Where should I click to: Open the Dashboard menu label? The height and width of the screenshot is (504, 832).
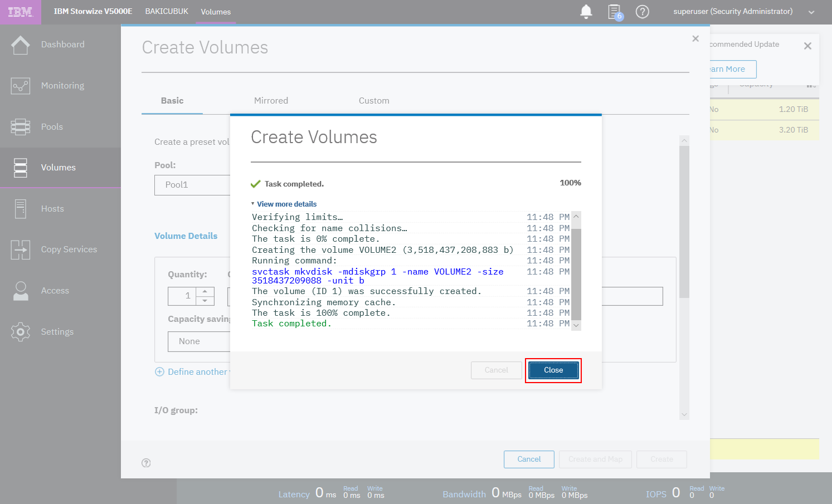(63, 45)
